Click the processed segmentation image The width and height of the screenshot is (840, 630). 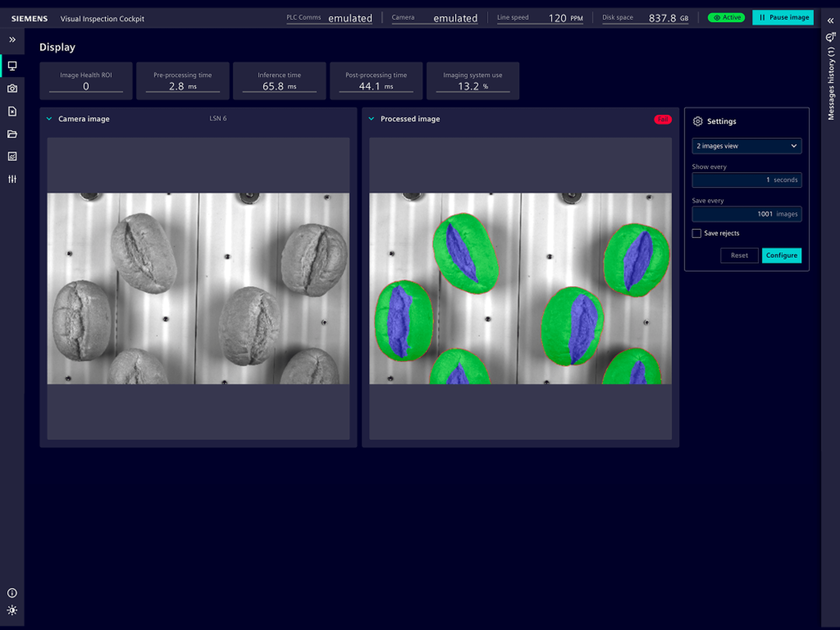coord(520,288)
